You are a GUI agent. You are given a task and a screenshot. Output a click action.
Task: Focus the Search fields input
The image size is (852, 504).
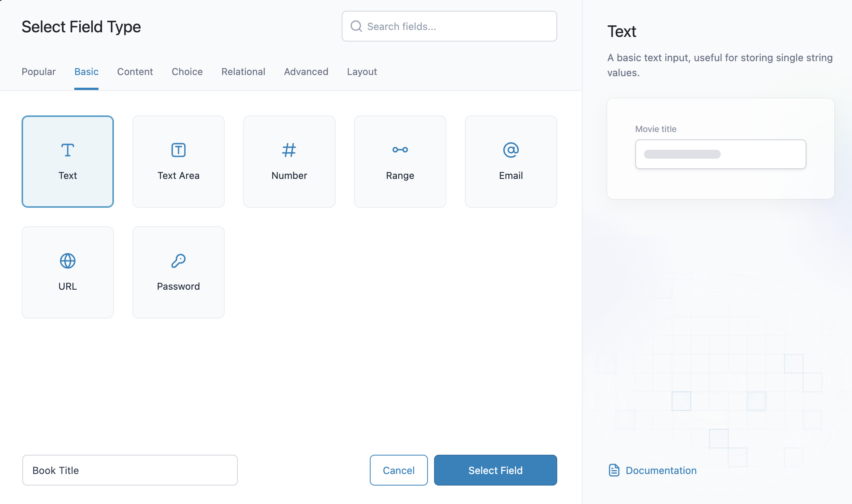(x=449, y=26)
